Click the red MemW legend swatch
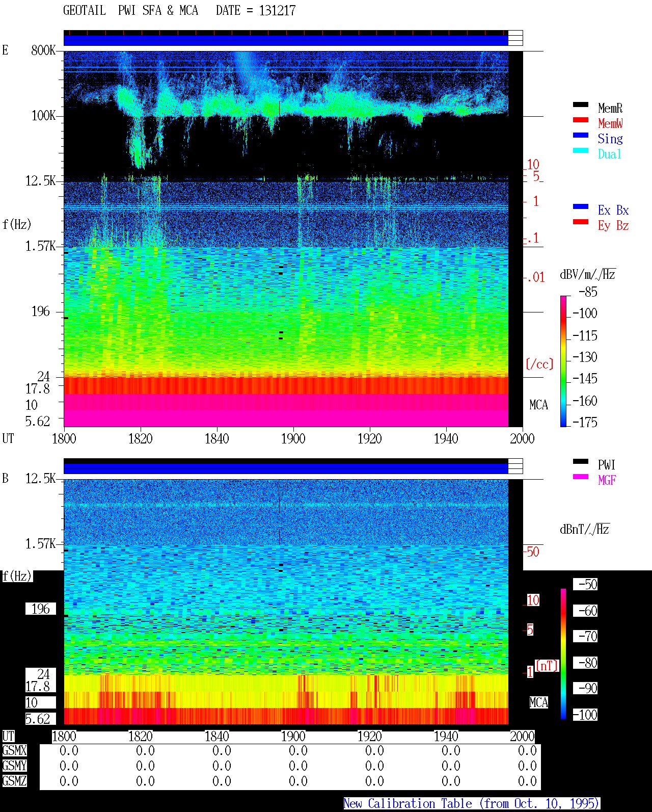652x812 pixels. click(x=581, y=120)
